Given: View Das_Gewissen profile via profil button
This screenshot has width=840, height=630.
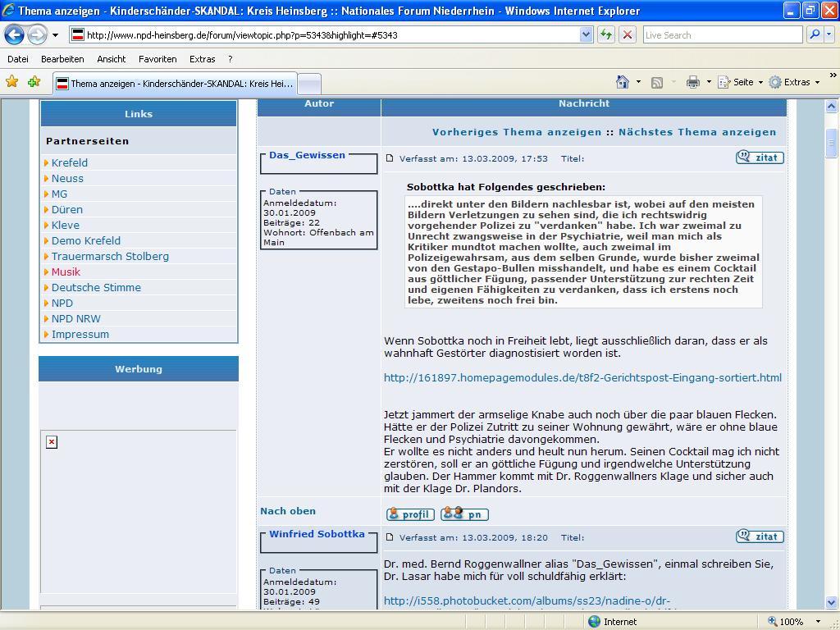Looking at the screenshot, I should coord(410,514).
